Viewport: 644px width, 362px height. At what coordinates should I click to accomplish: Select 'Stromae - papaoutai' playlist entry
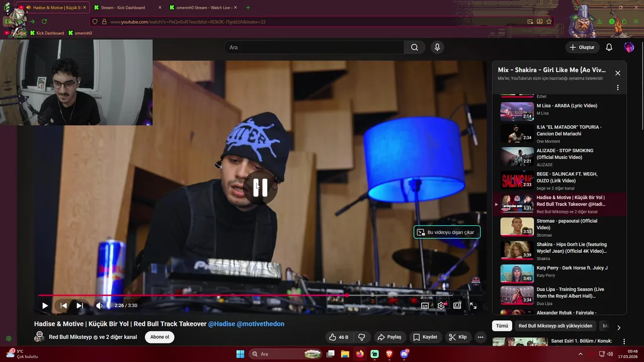pos(558,228)
